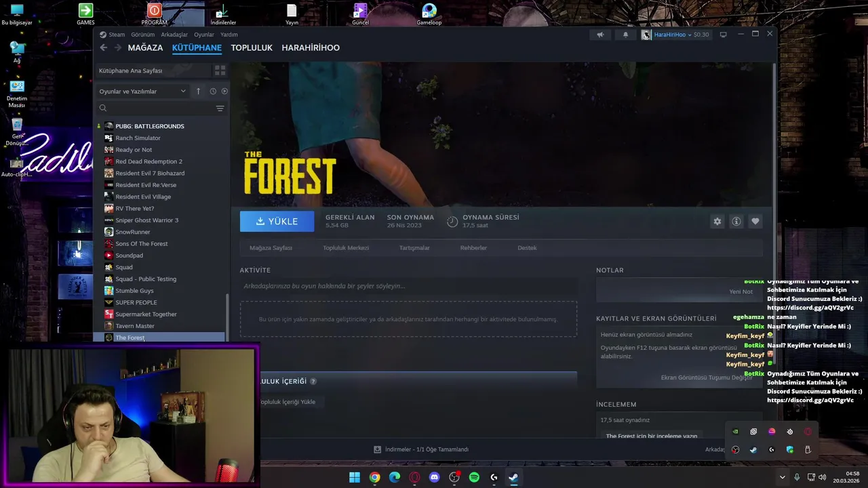Open the Topluluk Merkezi link
The width and height of the screenshot is (868, 488).
pyautogui.click(x=346, y=248)
